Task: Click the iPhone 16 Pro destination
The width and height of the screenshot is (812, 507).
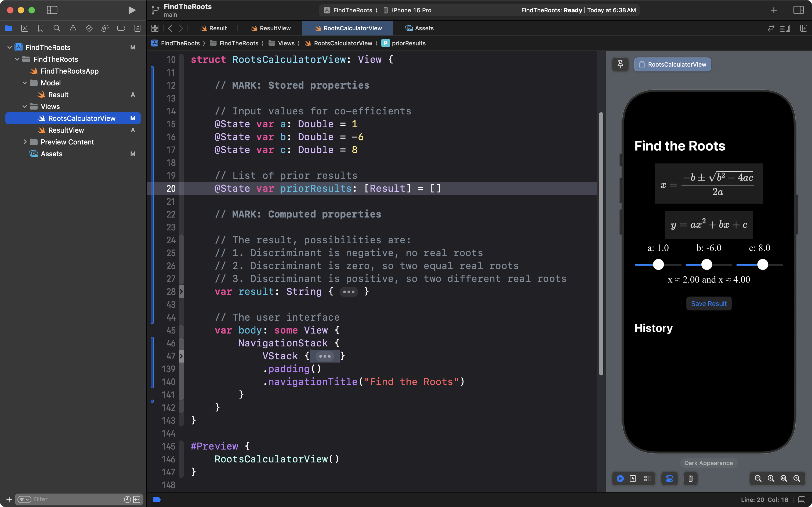Action: tap(411, 10)
